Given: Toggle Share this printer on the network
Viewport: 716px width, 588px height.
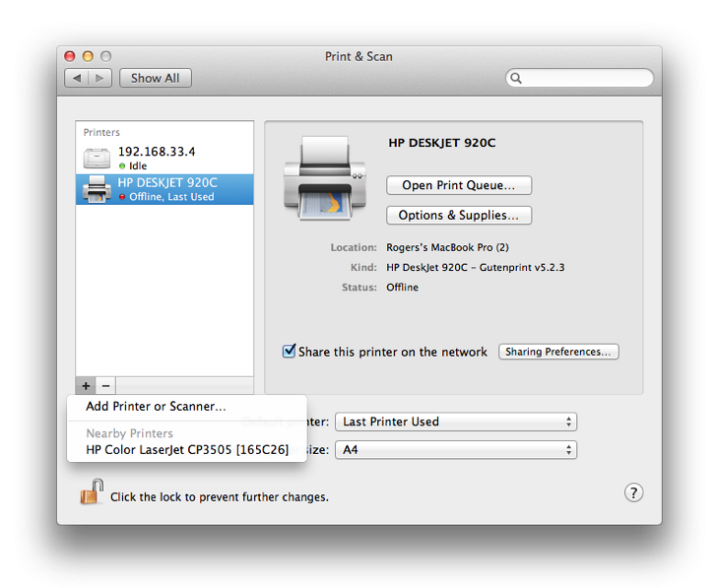Looking at the screenshot, I should [x=289, y=351].
